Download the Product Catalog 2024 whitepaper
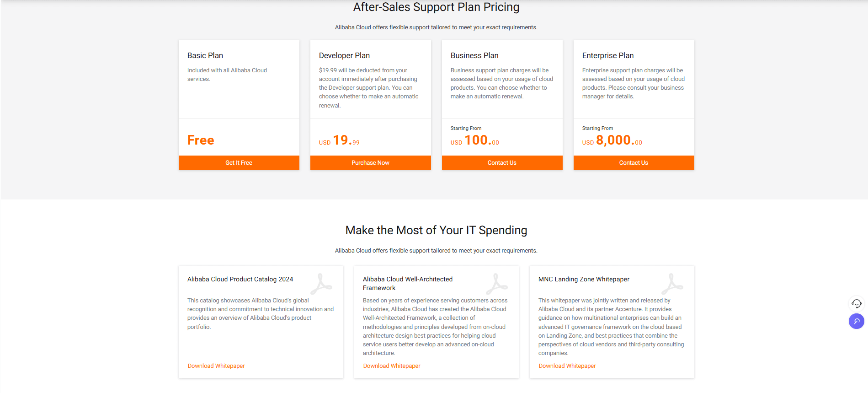The image size is (868, 393). point(216,366)
